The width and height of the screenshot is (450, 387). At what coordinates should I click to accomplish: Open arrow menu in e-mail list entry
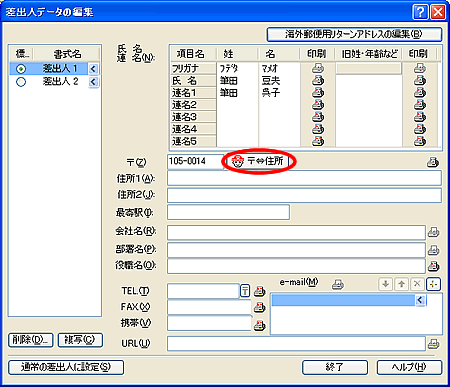coord(420,300)
